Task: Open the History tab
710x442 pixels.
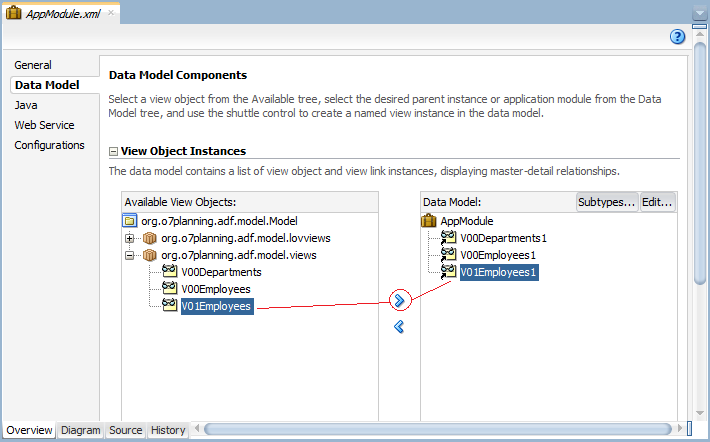Action: point(168,430)
